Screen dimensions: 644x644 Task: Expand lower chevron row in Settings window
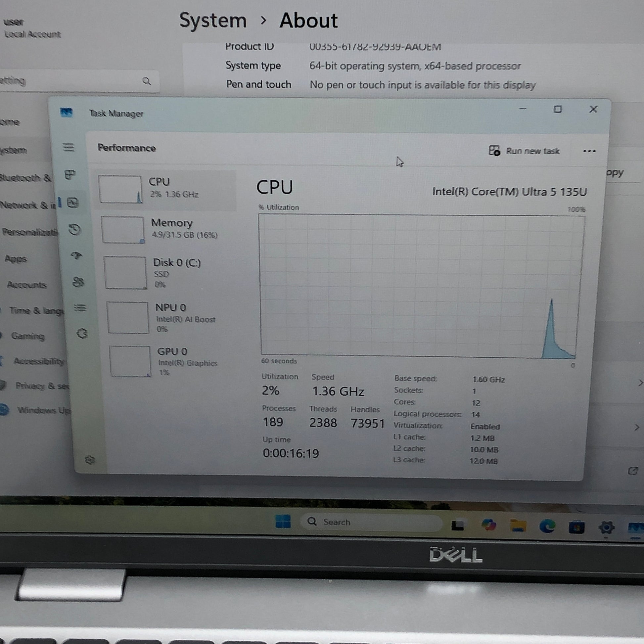(637, 427)
